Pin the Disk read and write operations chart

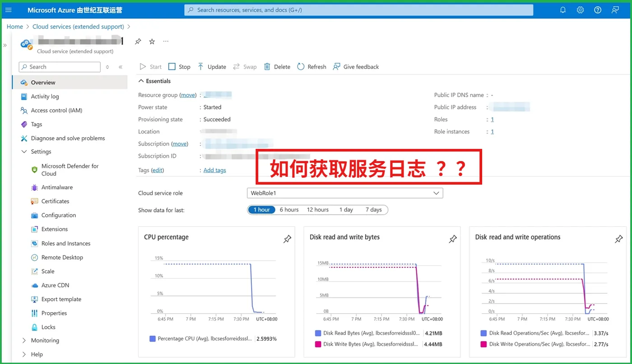[619, 239]
